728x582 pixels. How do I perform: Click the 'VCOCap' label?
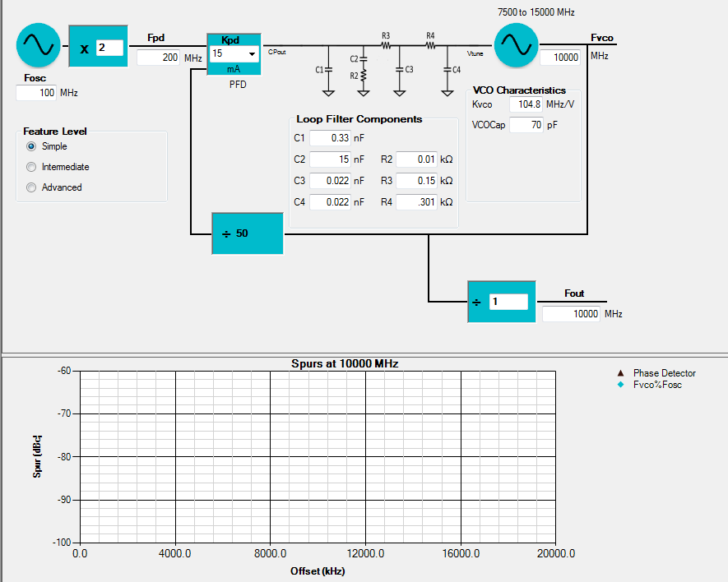pos(489,125)
